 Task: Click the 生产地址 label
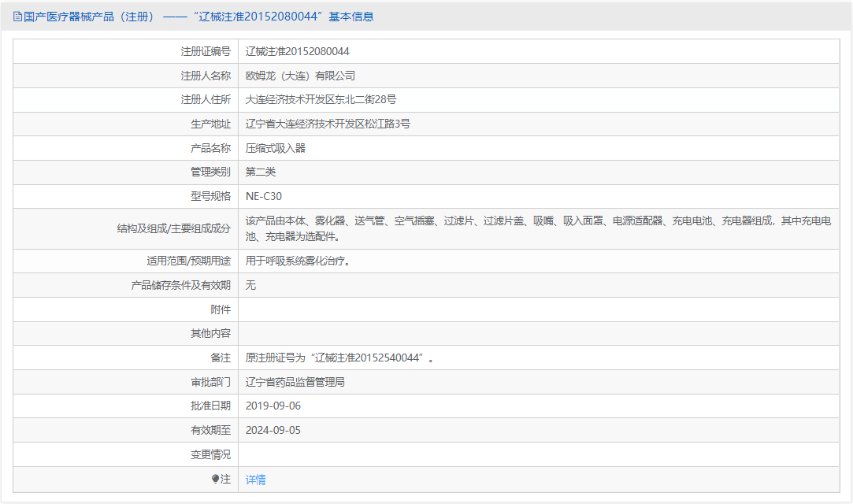pyautogui.click(x=210, y=124)
